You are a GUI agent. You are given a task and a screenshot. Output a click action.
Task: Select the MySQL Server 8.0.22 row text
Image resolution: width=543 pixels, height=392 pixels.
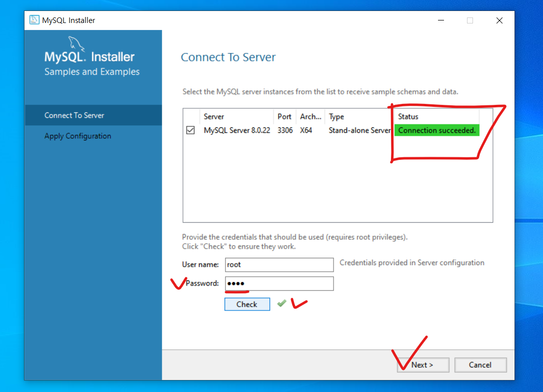pyautogui.click(x=237, y=130)
